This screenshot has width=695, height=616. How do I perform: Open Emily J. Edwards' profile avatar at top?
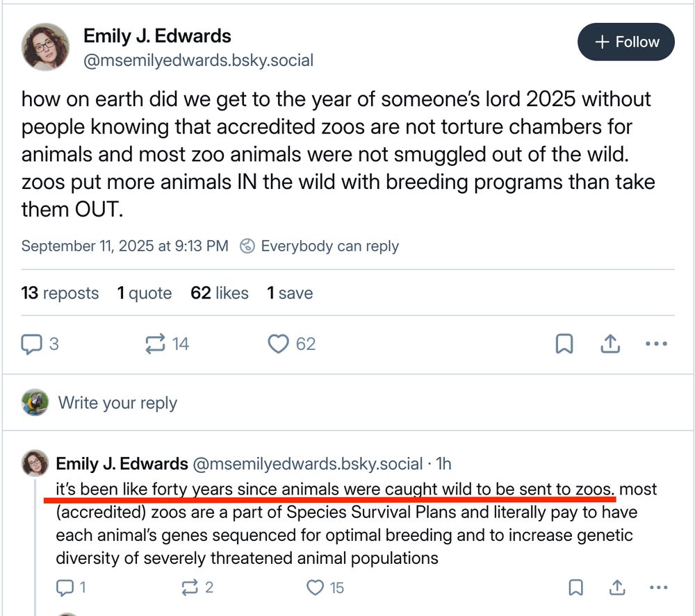click(x=46, y=47)
